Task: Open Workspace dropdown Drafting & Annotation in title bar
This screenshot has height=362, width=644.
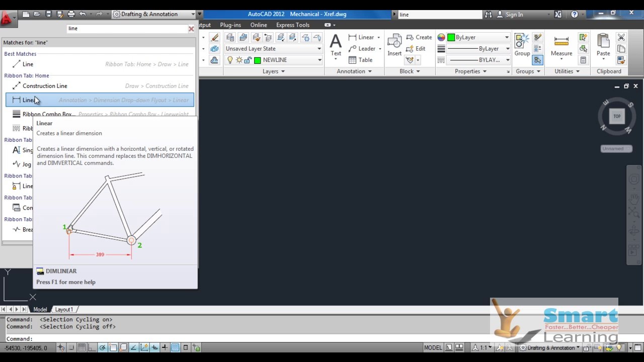Action: pos(153,14)
